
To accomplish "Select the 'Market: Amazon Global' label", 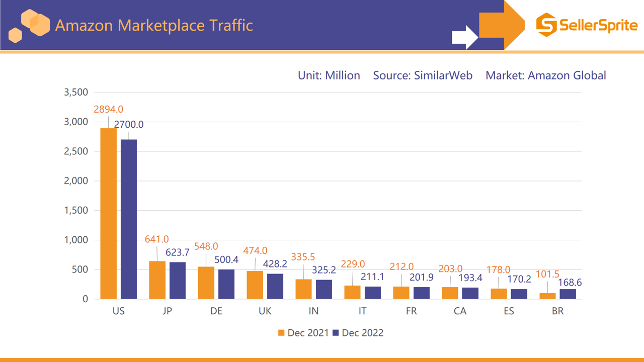I will (545, 75).
